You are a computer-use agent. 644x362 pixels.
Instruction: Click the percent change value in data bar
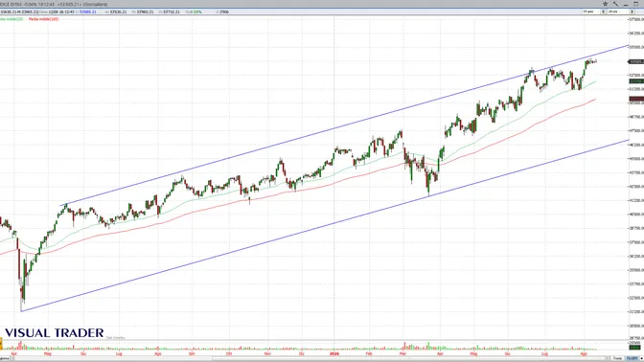(x=195, y=11)
